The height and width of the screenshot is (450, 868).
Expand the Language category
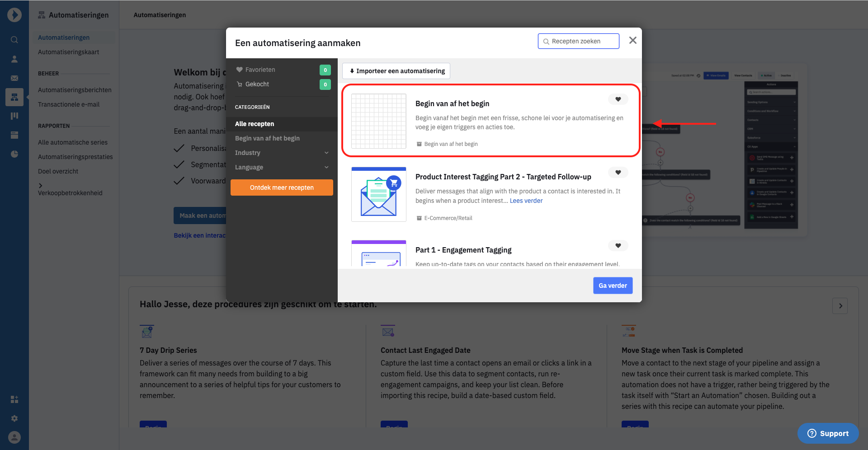tap(282, 167)
